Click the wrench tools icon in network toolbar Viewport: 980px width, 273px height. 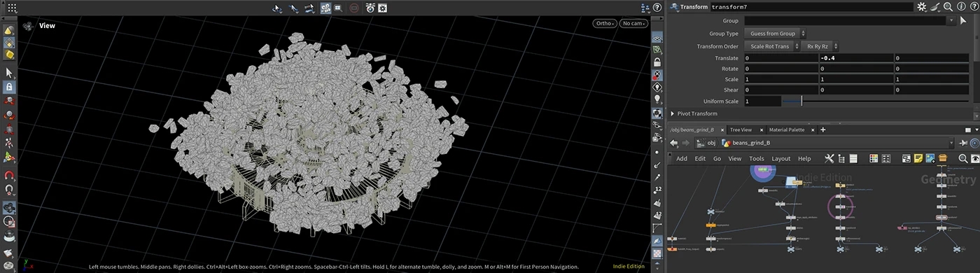829,159
